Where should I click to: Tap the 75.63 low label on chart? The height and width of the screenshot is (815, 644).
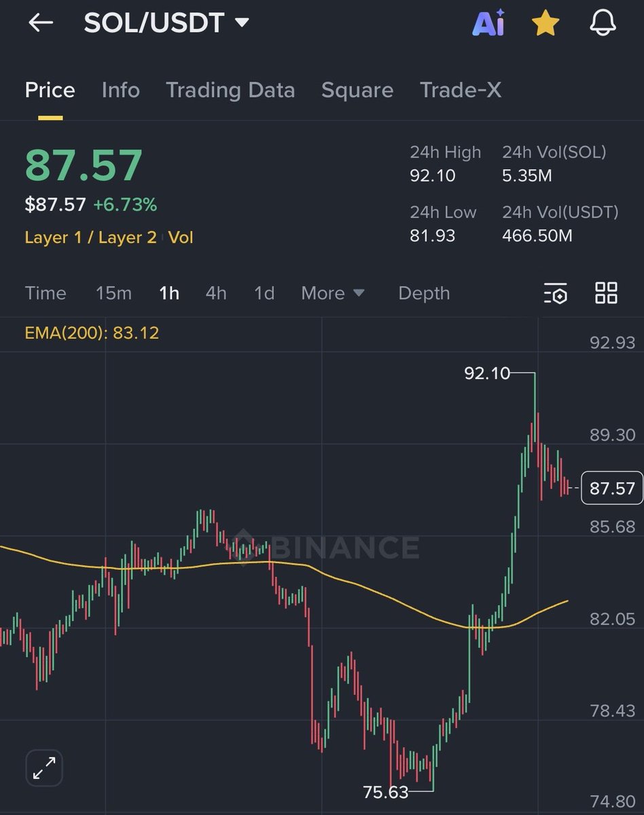(x=386, y=792)
